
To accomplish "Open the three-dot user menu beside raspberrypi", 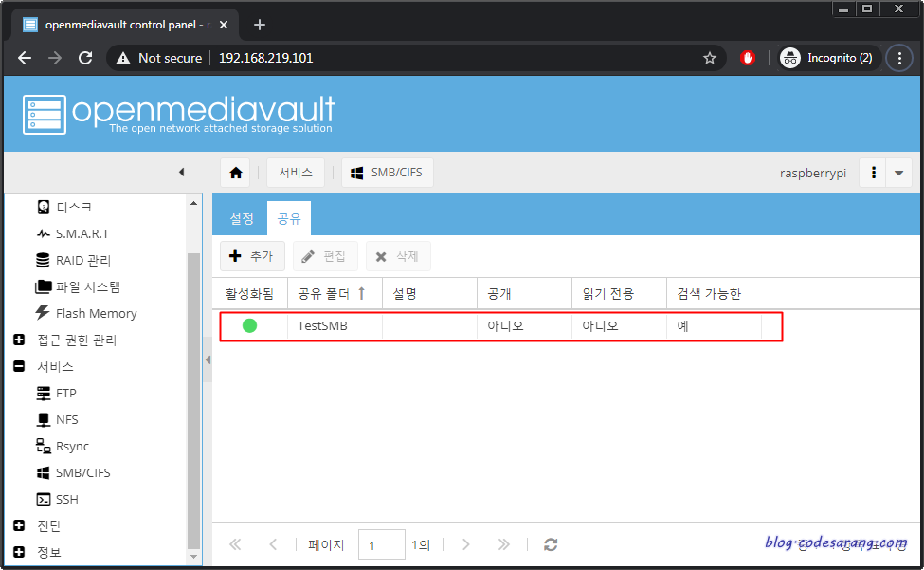I will 874,173.
